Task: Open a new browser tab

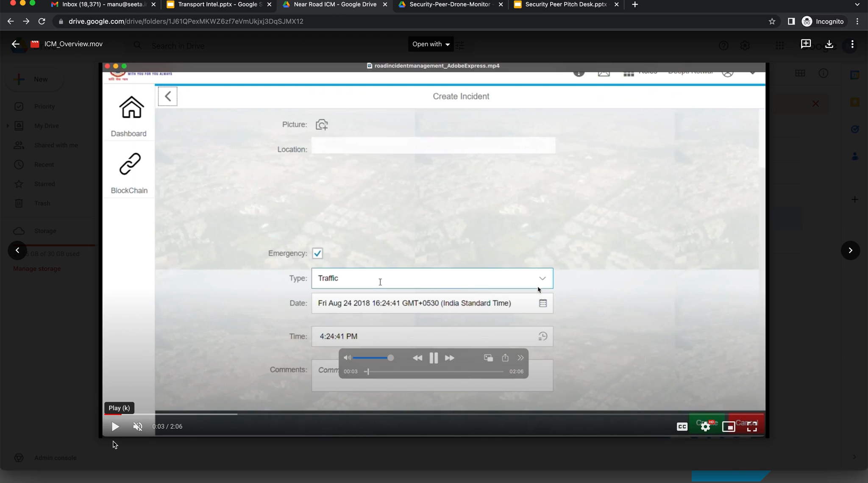Action: [x=635, y=5]
